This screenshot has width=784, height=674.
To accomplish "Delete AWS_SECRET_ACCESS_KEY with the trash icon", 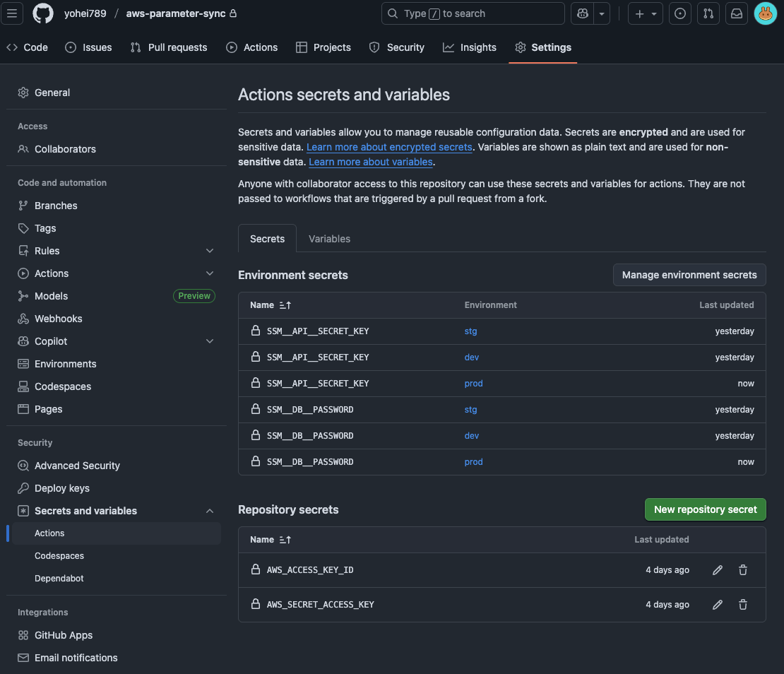I will pyautogui.click(x=742, y=604).
